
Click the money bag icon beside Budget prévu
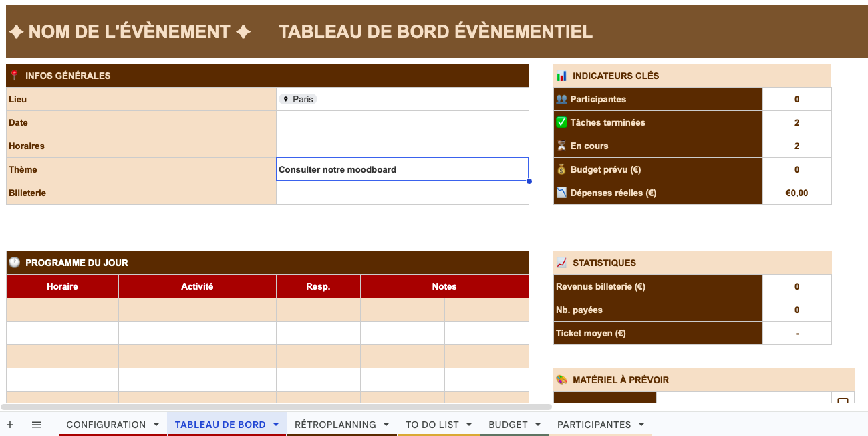point(561,169)
